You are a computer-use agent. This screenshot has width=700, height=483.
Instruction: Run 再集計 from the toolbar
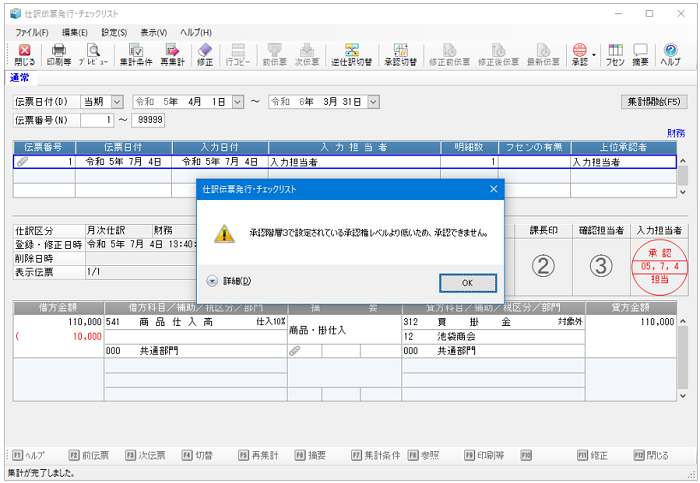click(172, 54)
